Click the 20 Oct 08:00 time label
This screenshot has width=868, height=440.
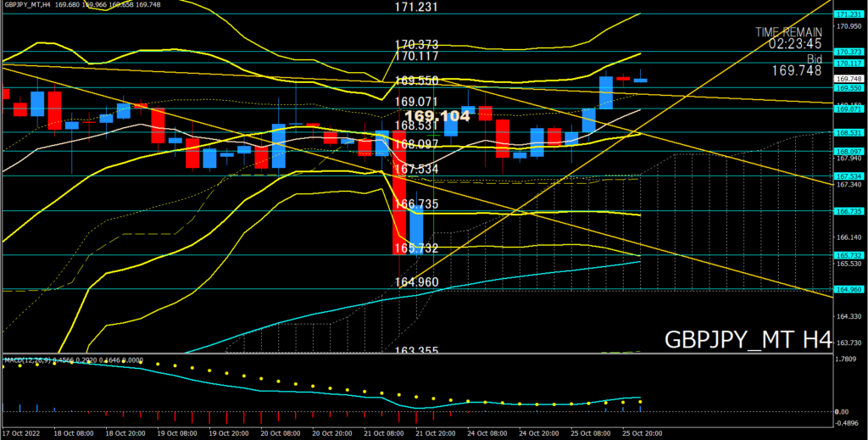point(281,433)
